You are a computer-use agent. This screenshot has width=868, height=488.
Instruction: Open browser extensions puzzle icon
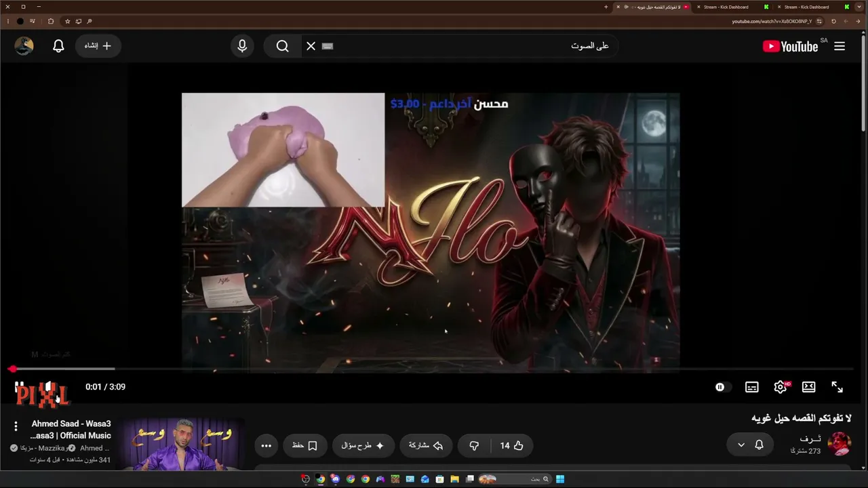(x=51, y=21)
